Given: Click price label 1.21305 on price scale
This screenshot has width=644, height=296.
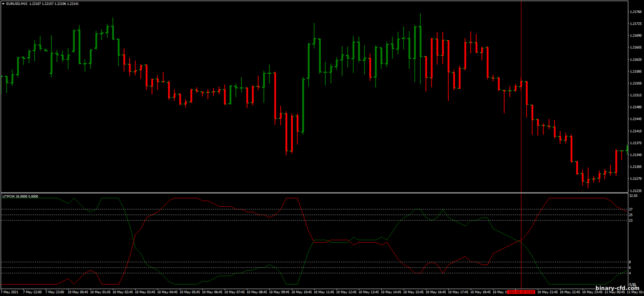Looking at the screenshot, I should point(635,167).
